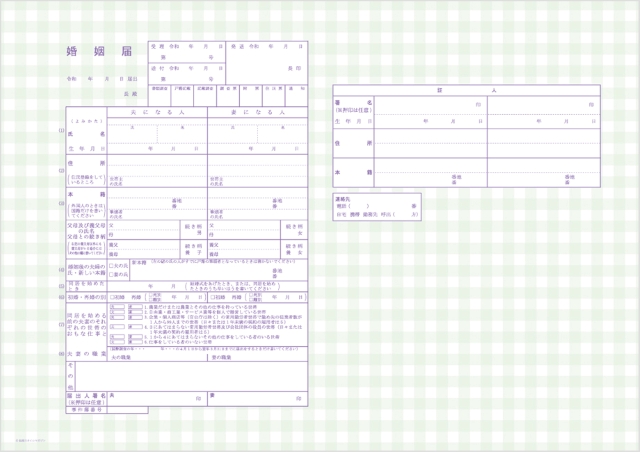Tick the 妻の氏 checkbox
This screenshot has height=452, width=640.
click(x=111, y=275)
